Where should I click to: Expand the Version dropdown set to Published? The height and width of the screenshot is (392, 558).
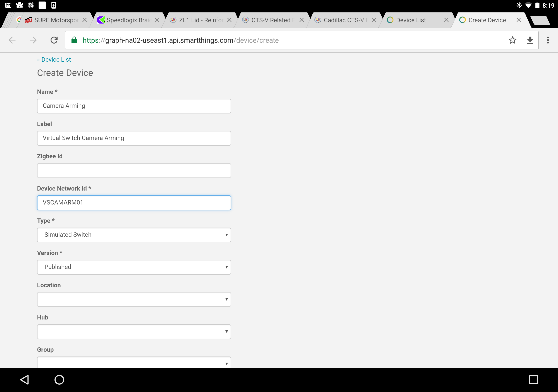pos(134,267)
